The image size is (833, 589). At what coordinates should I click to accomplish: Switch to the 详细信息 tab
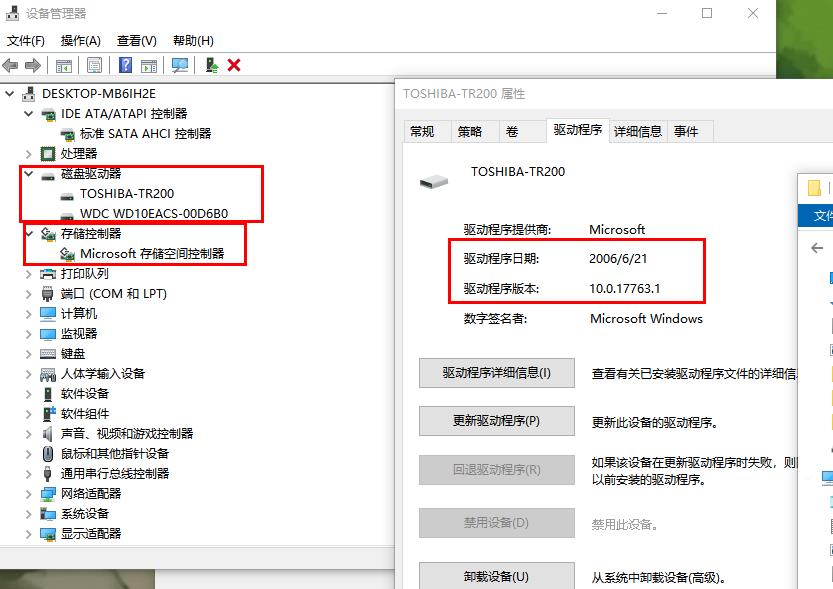pyautogui.click(x=638, y=132)
